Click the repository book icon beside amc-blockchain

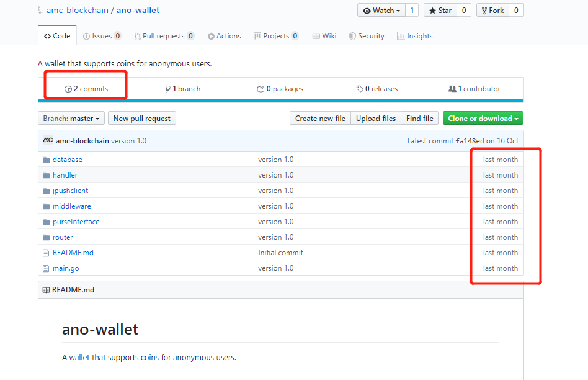pos(41,10)
